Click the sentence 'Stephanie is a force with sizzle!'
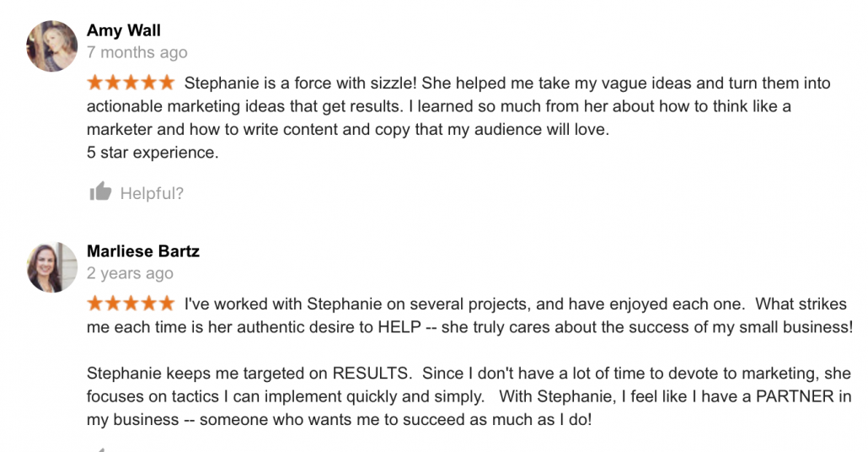Viewport: 868px width, 452px height. (301, 83)
